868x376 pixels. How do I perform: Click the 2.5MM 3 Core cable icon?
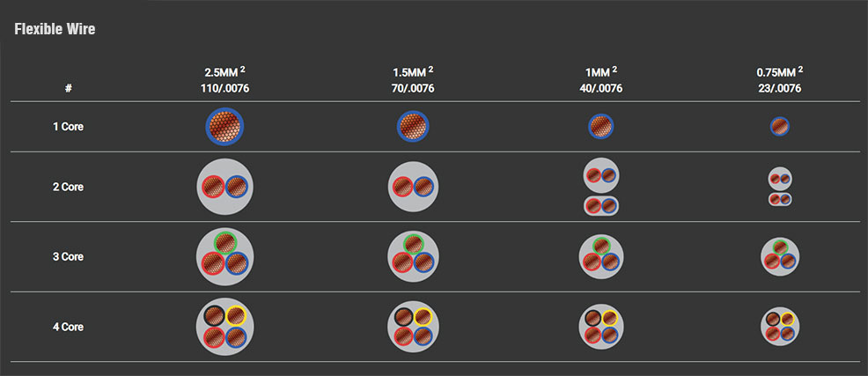click(224, 256)
